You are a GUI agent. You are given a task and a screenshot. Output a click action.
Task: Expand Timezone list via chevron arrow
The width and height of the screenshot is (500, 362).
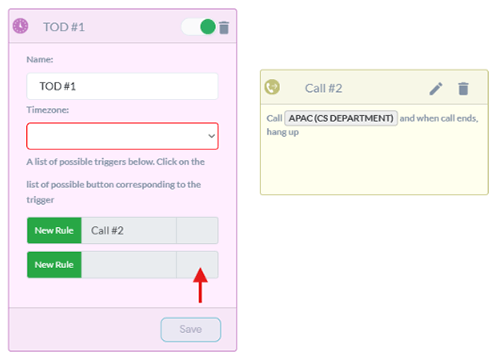pyautogui.click(x=211, y=136)
